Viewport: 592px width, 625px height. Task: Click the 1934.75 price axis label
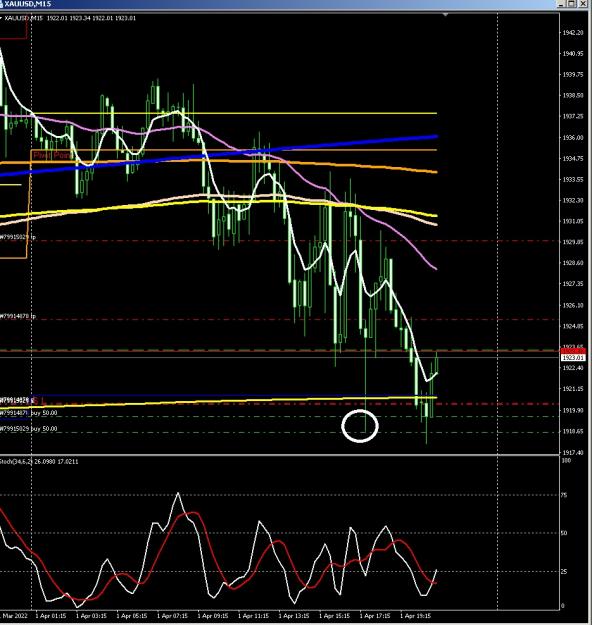573,159
